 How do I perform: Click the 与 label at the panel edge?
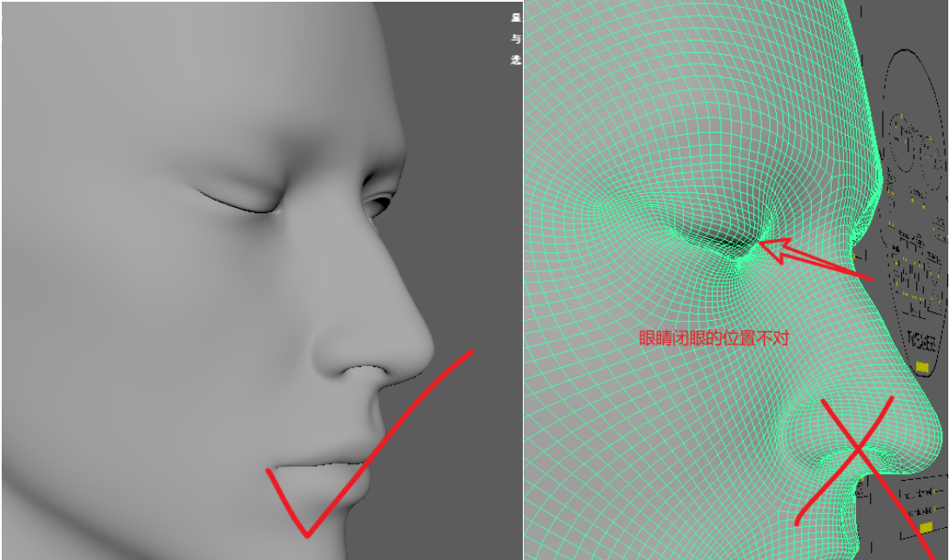515,38
